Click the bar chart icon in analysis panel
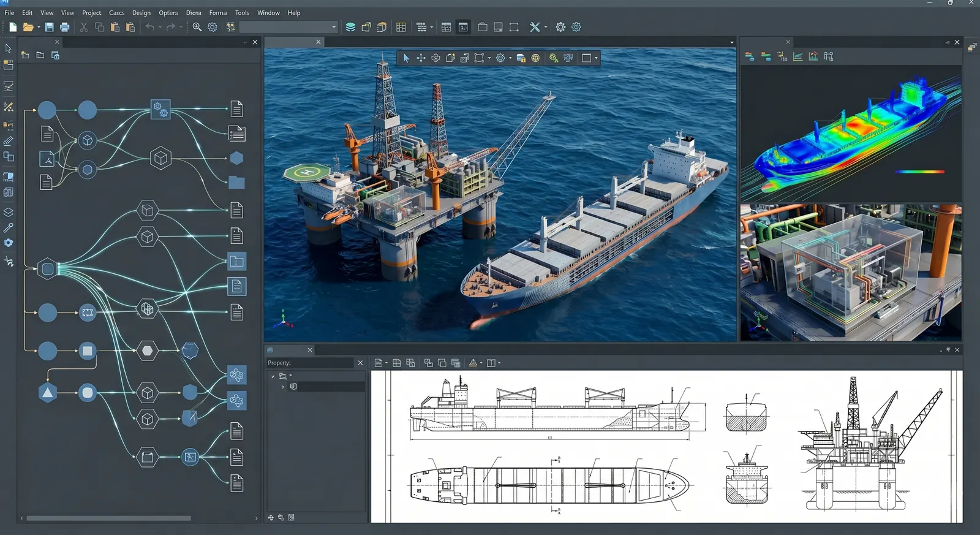 (x=813, y=56)
